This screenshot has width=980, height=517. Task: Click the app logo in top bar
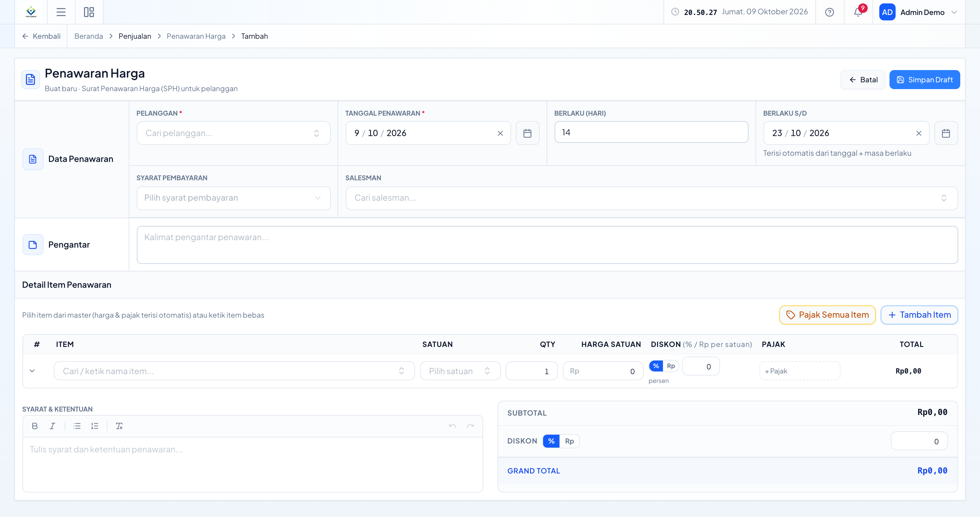point(31,12)
